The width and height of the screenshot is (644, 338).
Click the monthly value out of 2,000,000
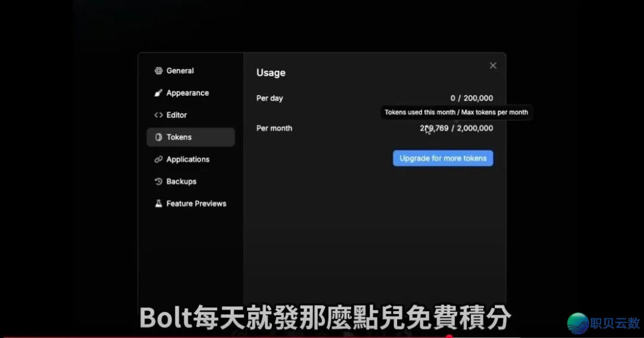pyautogui.click(x=456, y=128)
